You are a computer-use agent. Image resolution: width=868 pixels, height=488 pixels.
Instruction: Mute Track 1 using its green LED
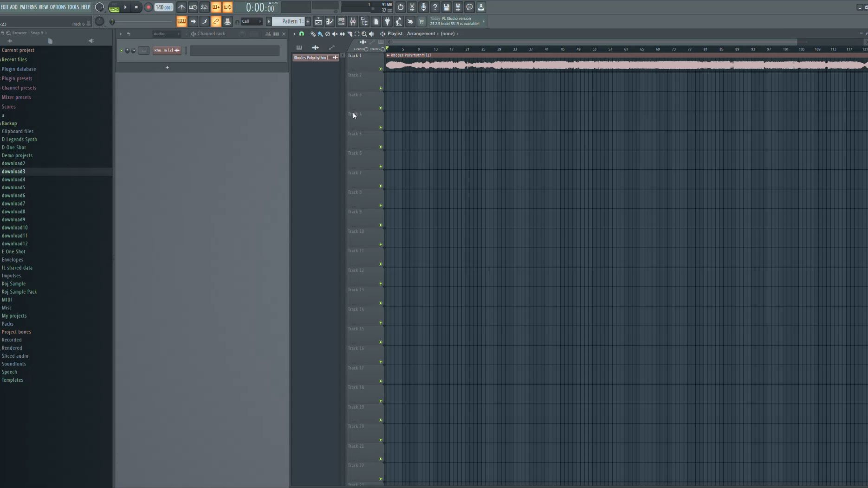[381, 69]
